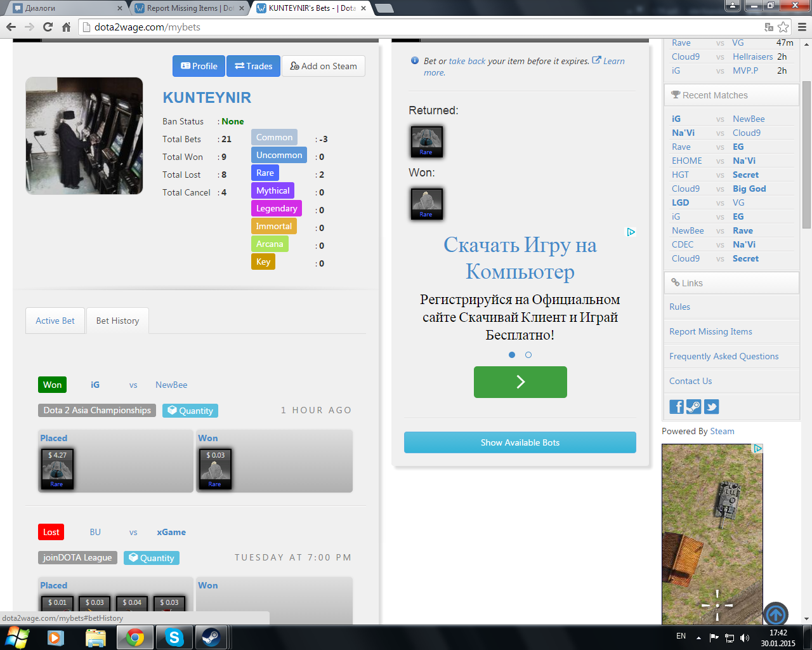Click the Steam link in Powered By
The width and height of the screenshot is (812, 650).
(x=722, y=431)
